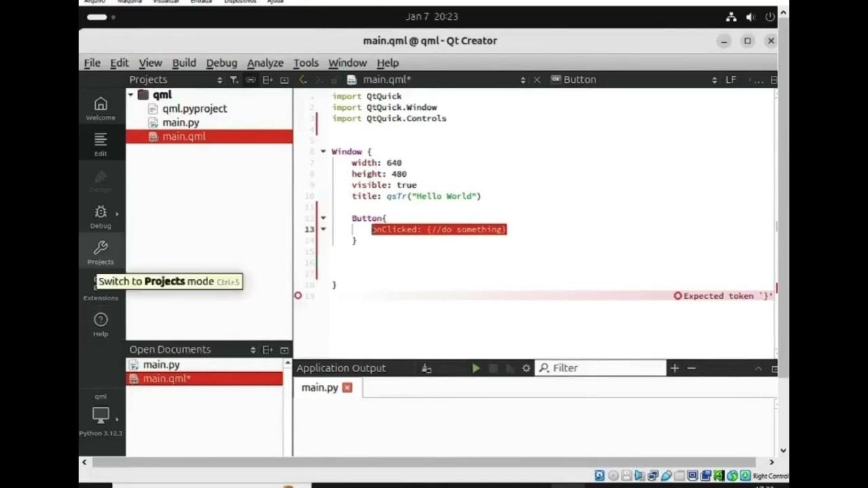Switch to Edit mode in the sidebar
The height and width of the screenshot is (488, 868).
click(x=100, y=144)
